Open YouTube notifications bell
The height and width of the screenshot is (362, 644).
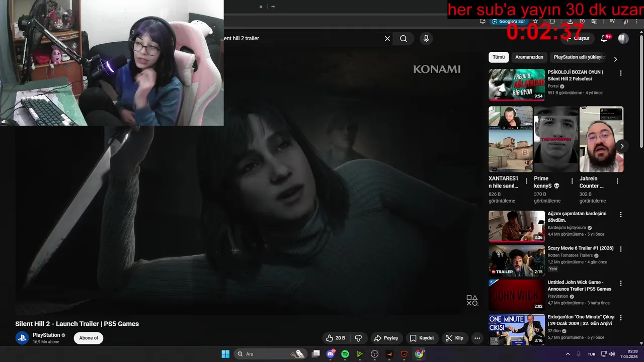click(604, 38)
